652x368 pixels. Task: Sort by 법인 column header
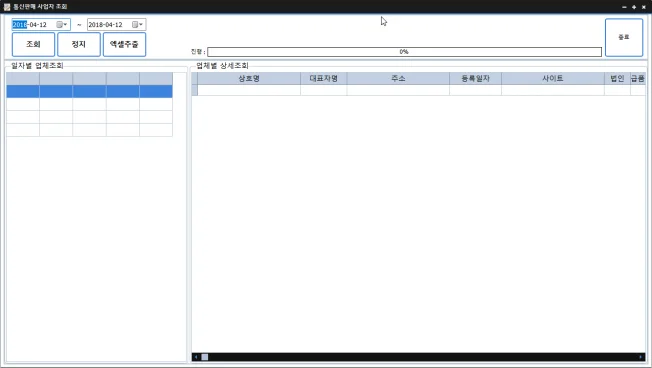pyautogui.click(x=617, y=78)
